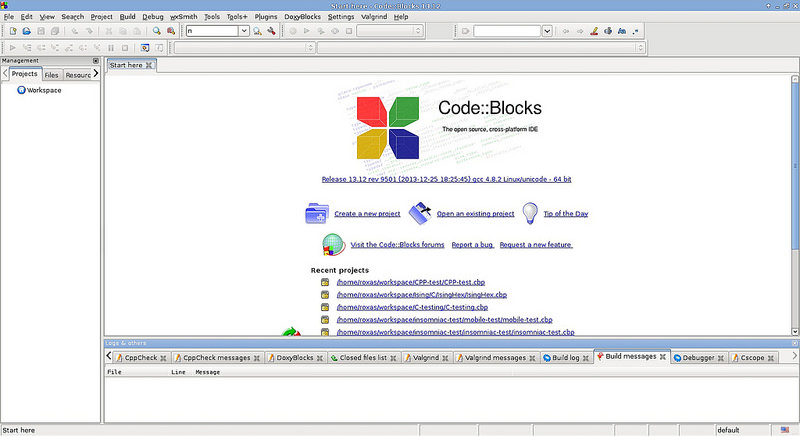Screen dimensions: 800x436
Task: Open the DoxyBlocks menu
Action: [x=304, y=17]
